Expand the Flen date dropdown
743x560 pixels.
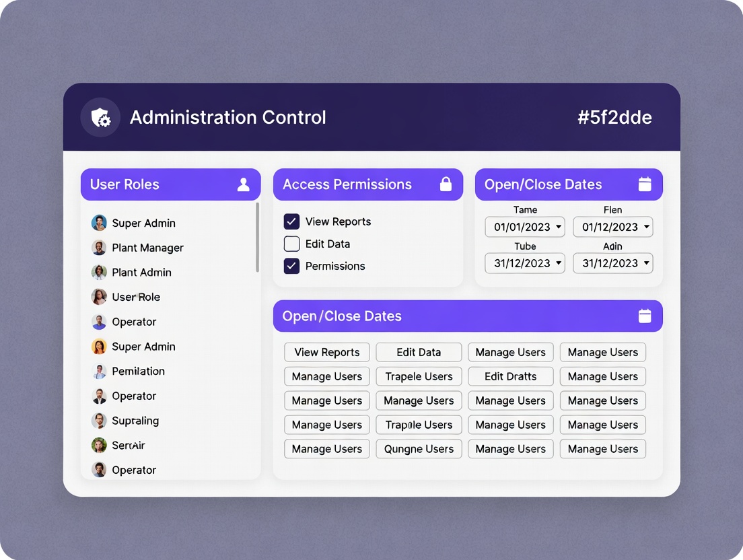pyautogui.click(x=612, y=227)
